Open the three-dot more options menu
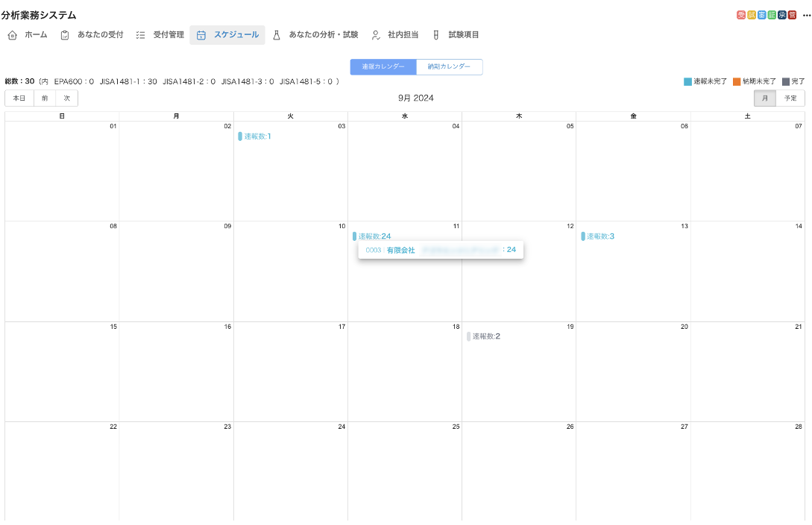Image resolution: width=812 pixels, height=525 pixels. click(806, 15)
